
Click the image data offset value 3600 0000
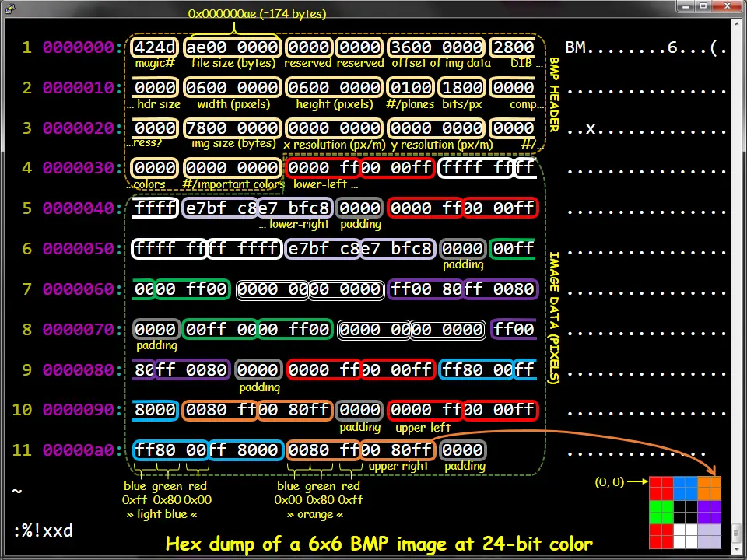(x=437, y=47)
